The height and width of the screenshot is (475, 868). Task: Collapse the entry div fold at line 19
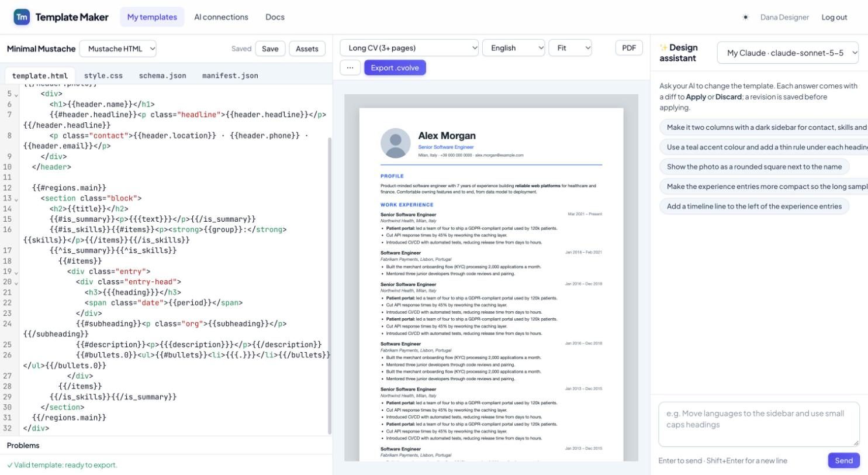pyautogui.click(x=16, y=272)
